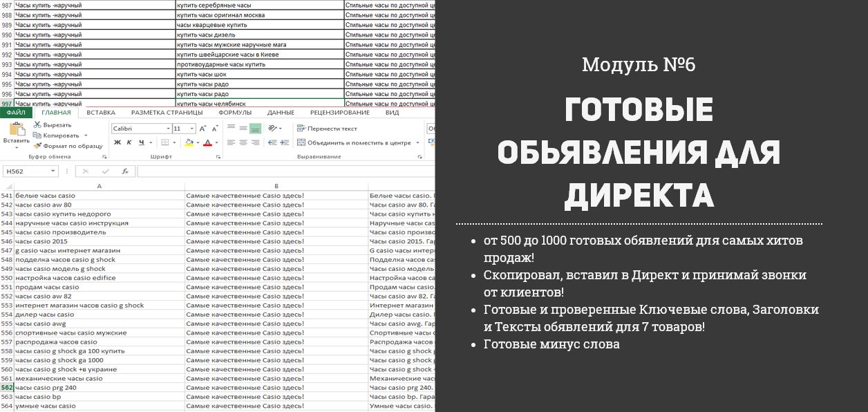The width and height of the screenshot is (868, 412).
Task: Click the decrease indent icon
Action: 272,142
